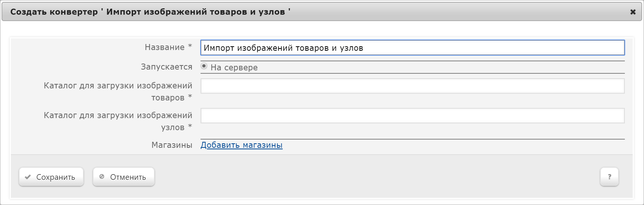Open the Добавить магазины link
Screen dimensions: 644x205
(x=241, y=145)
